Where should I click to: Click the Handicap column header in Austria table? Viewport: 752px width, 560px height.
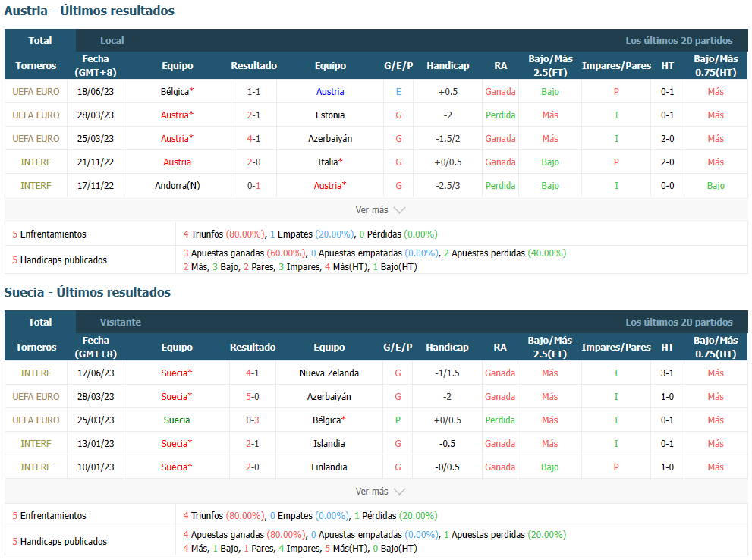click(x=448, y=66)
